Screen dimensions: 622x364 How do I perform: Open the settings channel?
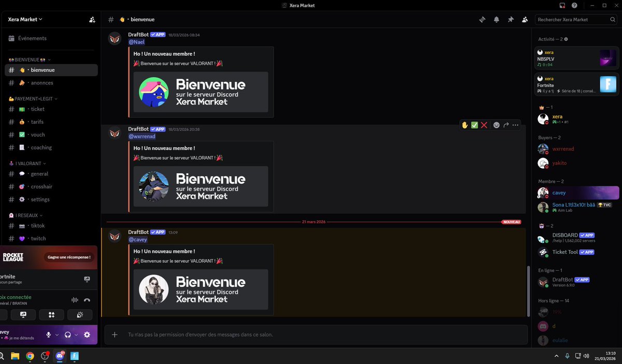(51, 199)
